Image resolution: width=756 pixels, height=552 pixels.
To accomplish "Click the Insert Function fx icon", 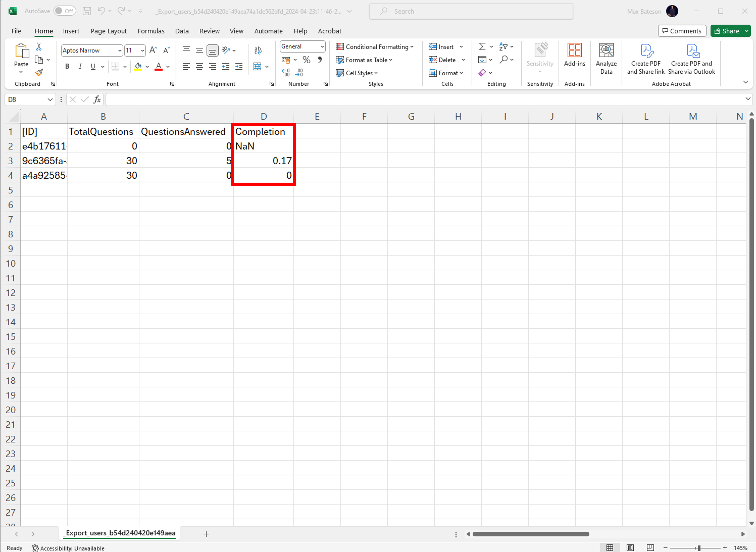I will [97, 99].
